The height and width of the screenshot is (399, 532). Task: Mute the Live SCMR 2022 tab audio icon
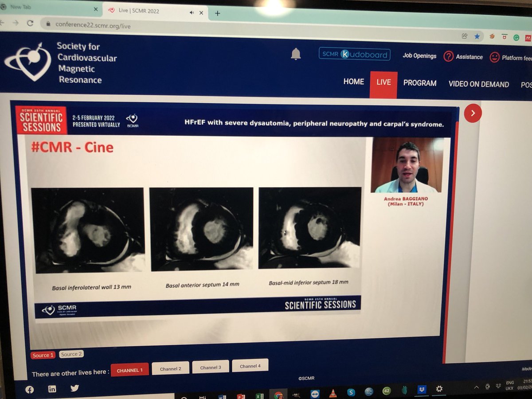[192, 13]
